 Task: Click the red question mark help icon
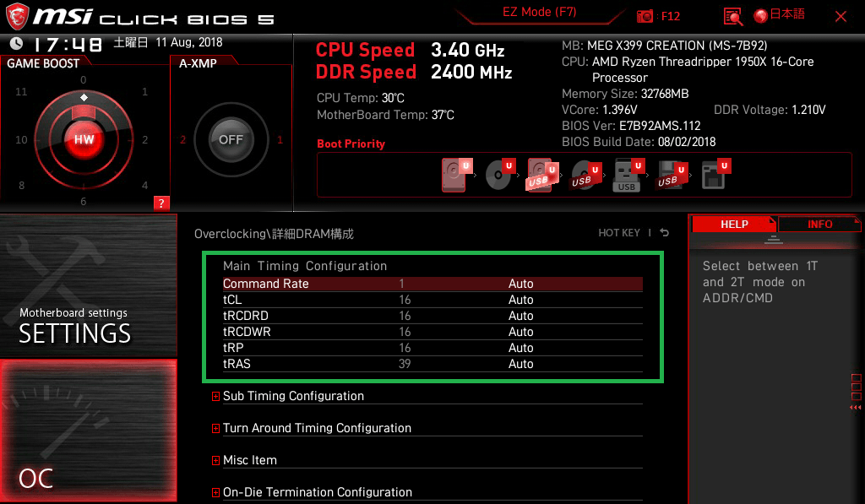click(x=161, y=203)
